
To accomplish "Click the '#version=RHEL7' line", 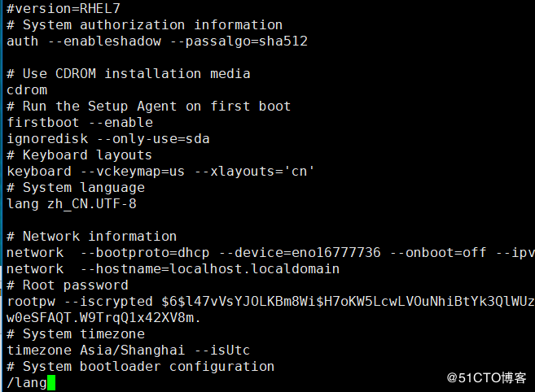I will pyautogui.click(x=64, y=8).
